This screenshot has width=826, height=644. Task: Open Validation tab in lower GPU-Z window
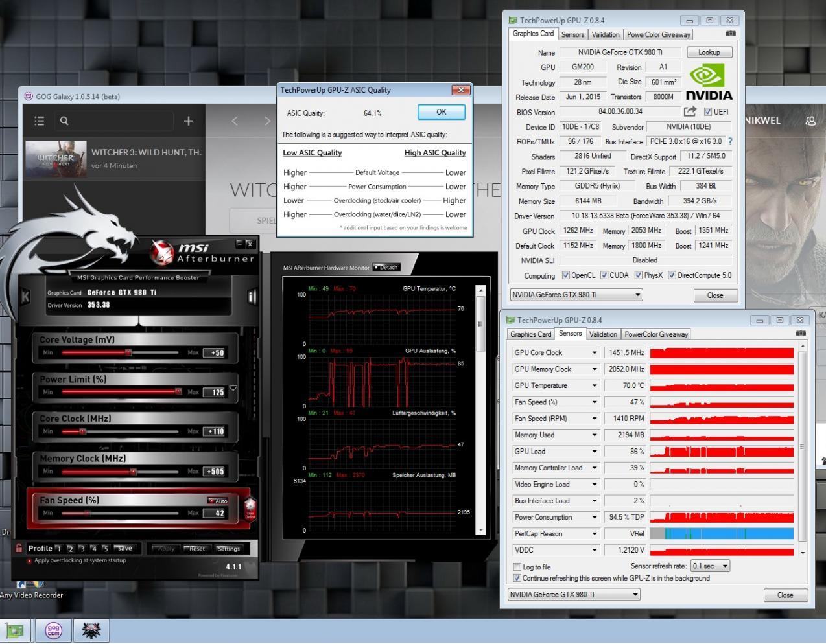point(603,334)
